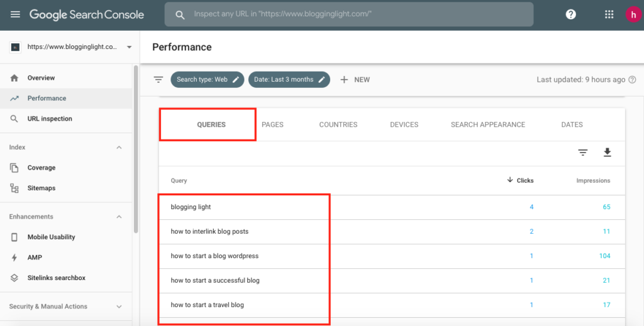644x326 pixels.
Task: Open the property selector dropdown arrow
Action: 129,47
